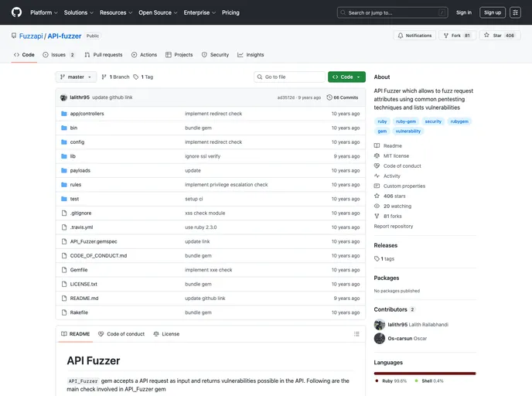Expand the Open Source navigation menu

click(x=158, y=12)
